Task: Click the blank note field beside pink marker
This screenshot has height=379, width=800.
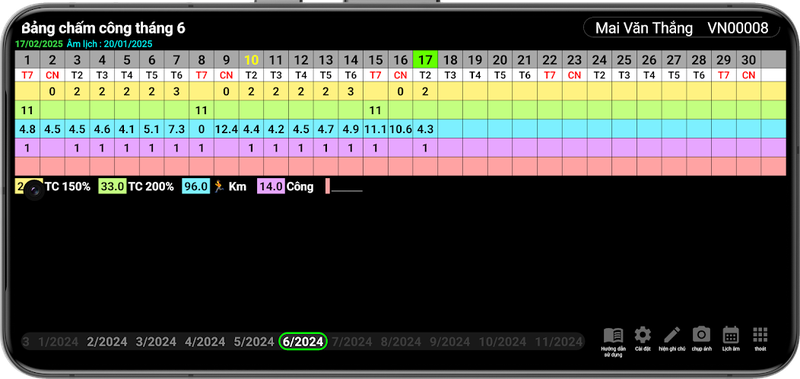Action: click(x=347, y=187)
